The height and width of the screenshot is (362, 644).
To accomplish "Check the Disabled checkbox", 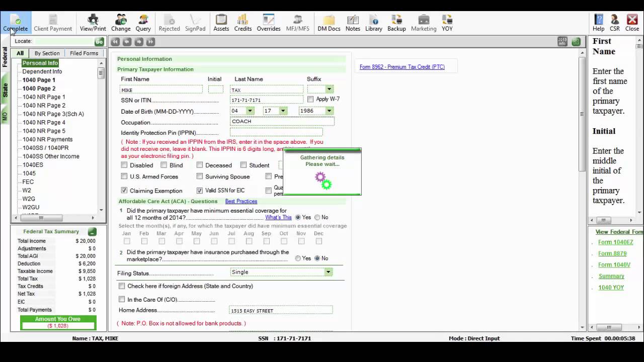I will click(124, 165).
